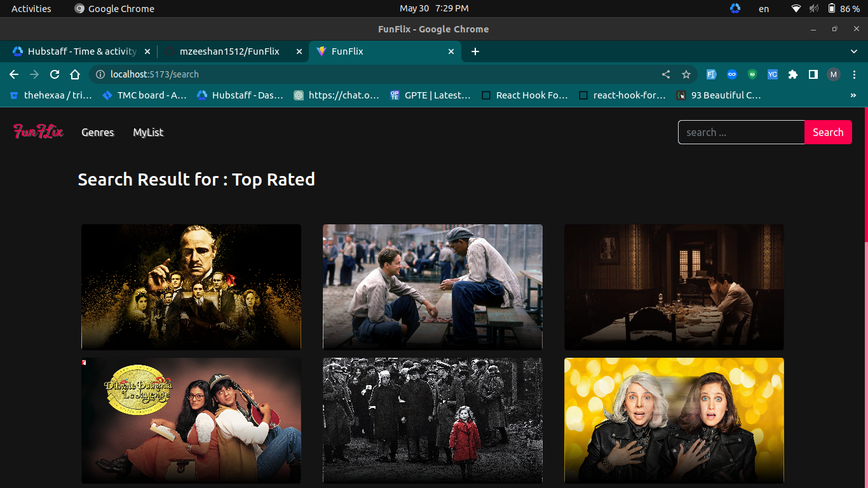Open The Godfather movie thumbnail
Image resolution: width=868 pixels, height=488 pixels.
pyautogui.click(x=191, y=287)
